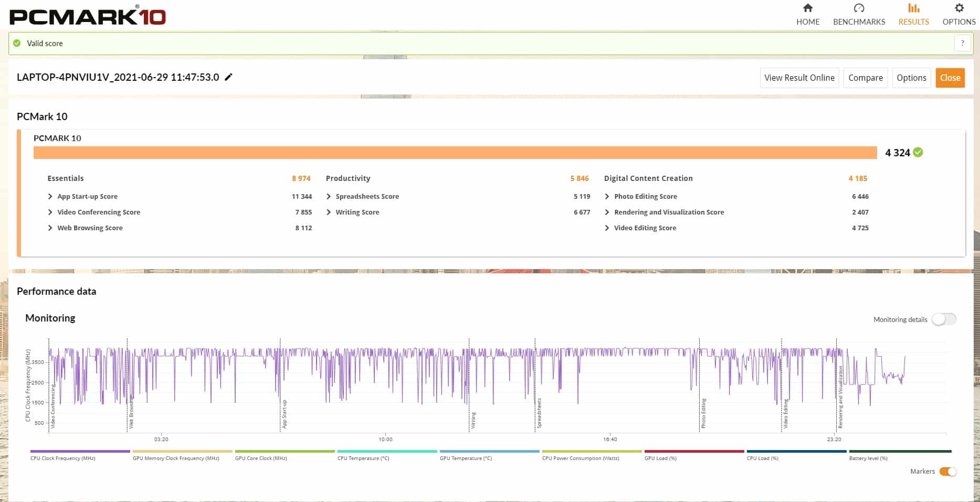980x502 pixels.
Task: Turn off the Markers toggle
Action: point(947,472)
